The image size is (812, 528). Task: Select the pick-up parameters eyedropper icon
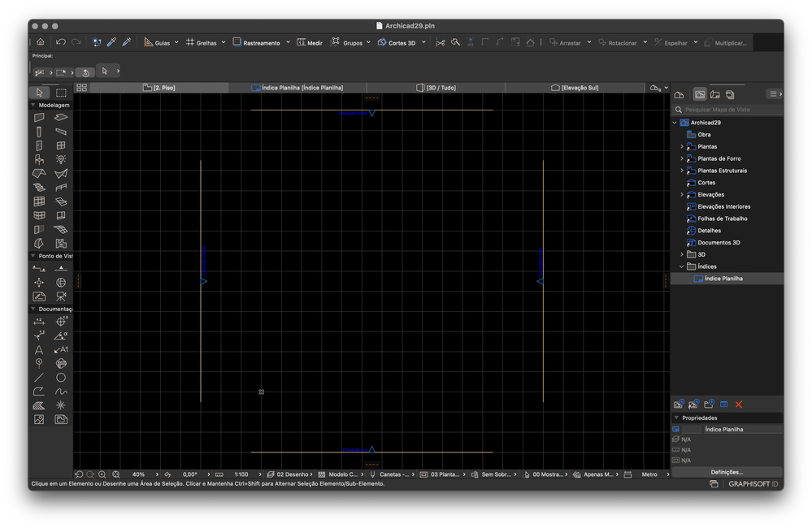[112, 41]
